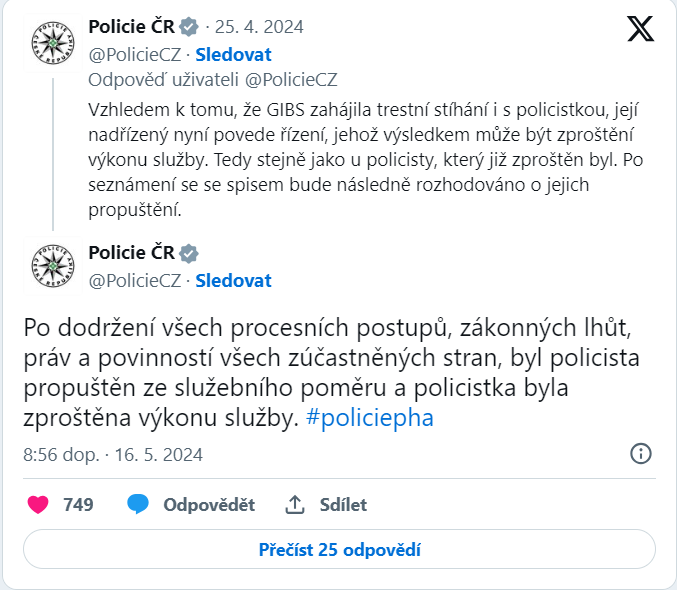Click the top @PoliceCZ handle

tap(135, 54)
